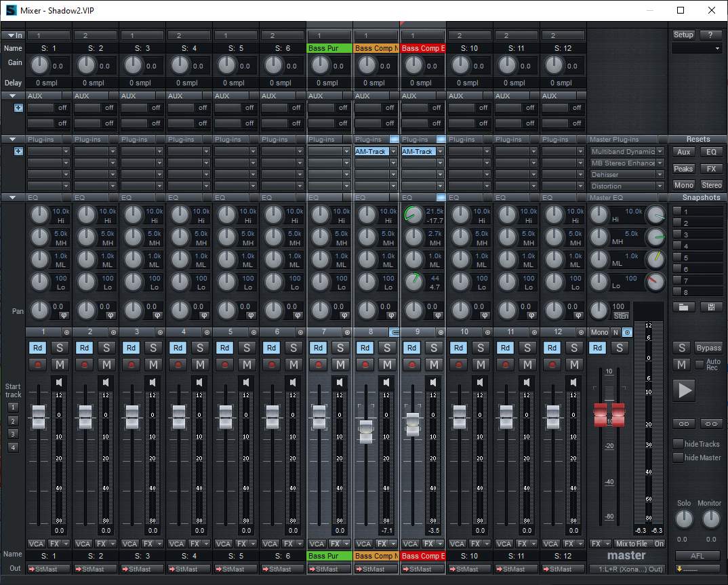This screenshot has height=585, width=728.
Task: Click the Mix to File button
Action: (631, 544)
